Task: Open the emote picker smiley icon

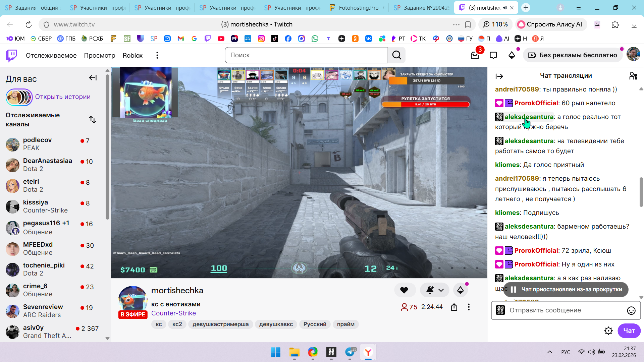Action: (x=631, y=310)
